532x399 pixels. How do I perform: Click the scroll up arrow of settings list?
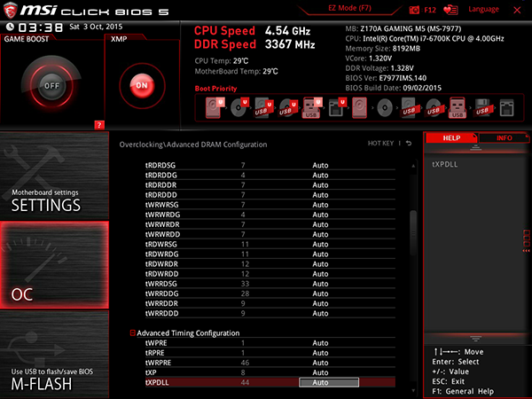413,166
